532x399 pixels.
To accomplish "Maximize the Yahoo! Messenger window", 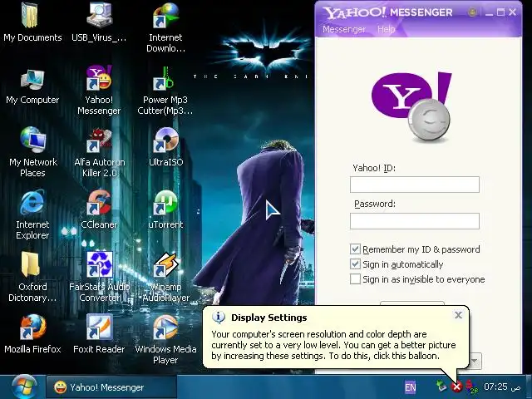I will pyautogui.click(x=500, y=12).
